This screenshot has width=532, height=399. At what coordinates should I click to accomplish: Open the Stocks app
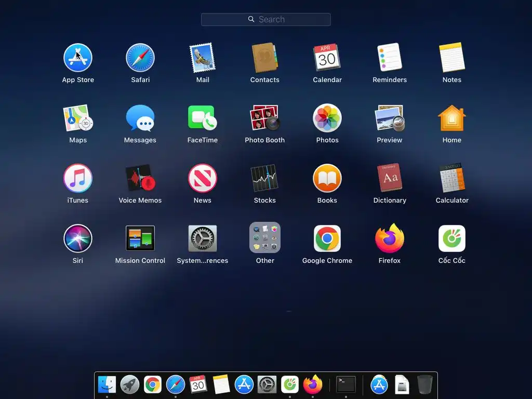coord(264,178)
